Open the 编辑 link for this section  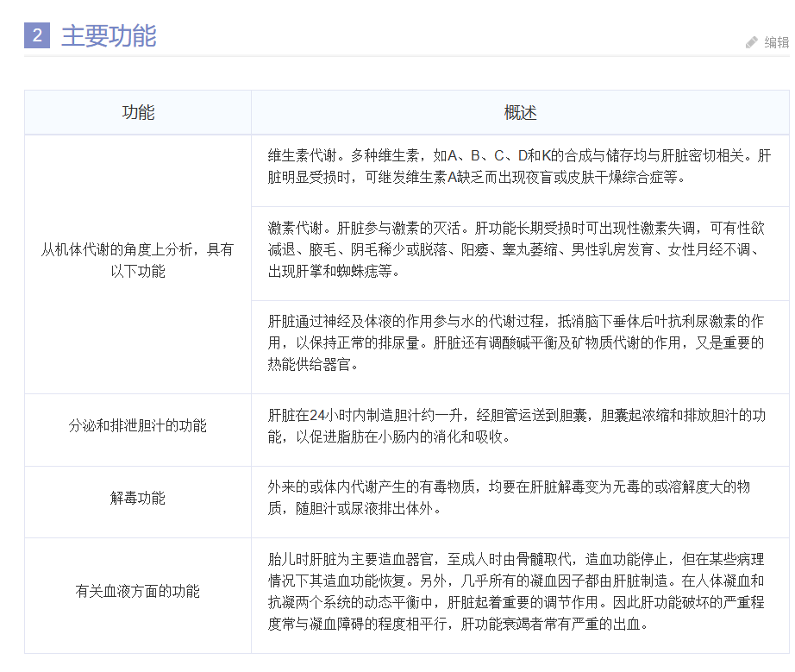coord(776,42)
